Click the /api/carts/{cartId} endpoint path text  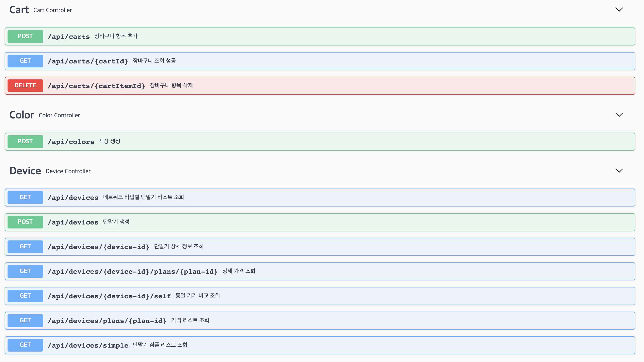click(x=88, y=61)
